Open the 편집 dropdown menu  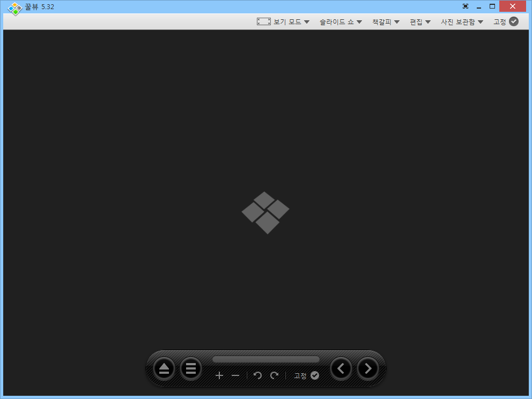pyautogui.click(x=420, y=21)
